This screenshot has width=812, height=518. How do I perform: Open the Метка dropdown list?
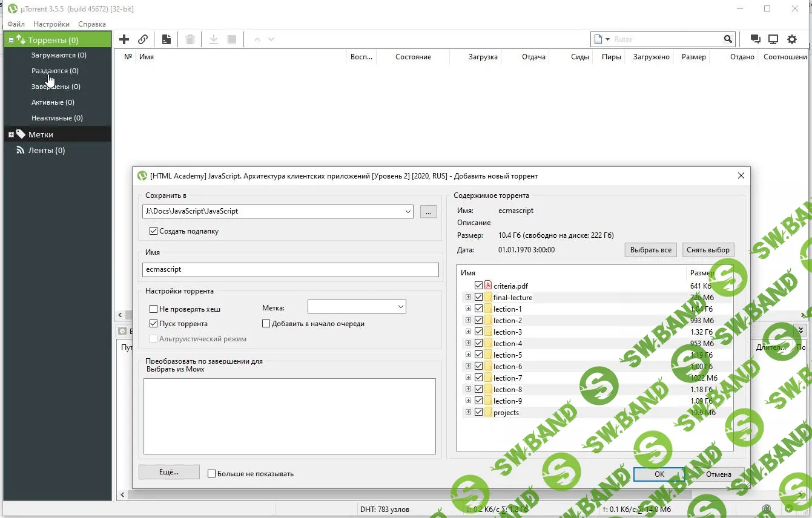tap(400, 307)
